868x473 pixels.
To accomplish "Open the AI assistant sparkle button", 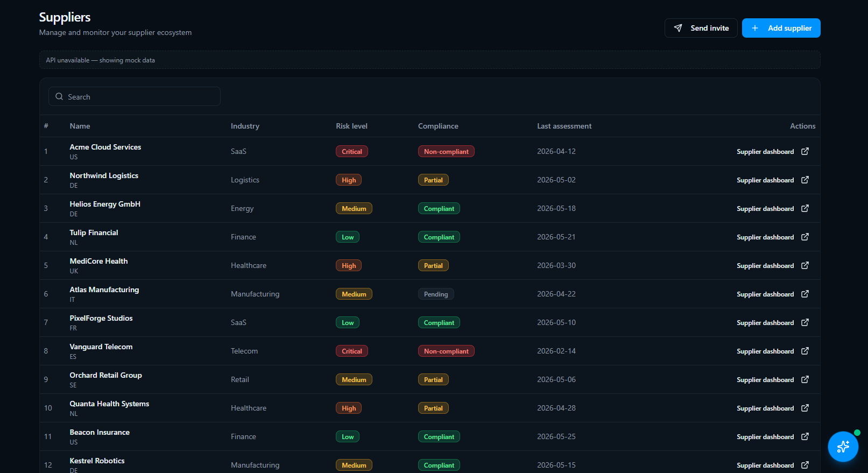I will (x=843, y=447).
